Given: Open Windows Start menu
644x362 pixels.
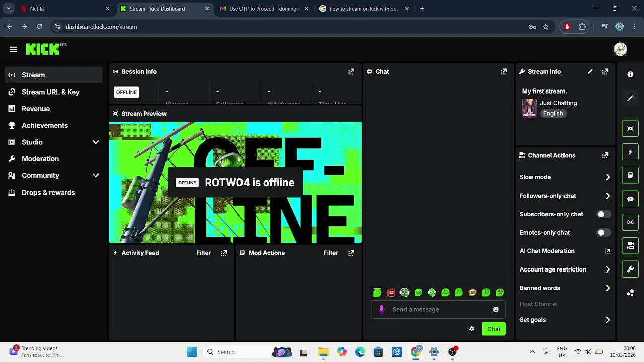Looking at the screenshot, I should pos(192,352).
